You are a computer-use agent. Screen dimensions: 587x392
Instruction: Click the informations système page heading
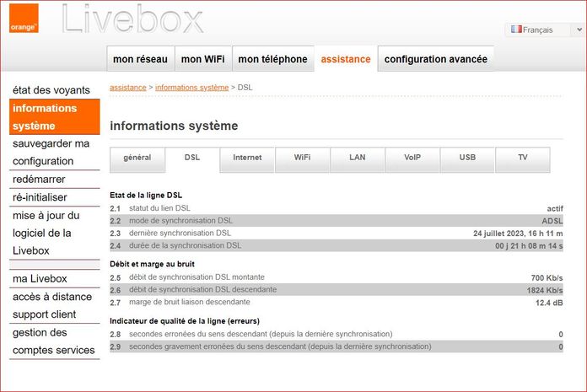coord(174,126)
